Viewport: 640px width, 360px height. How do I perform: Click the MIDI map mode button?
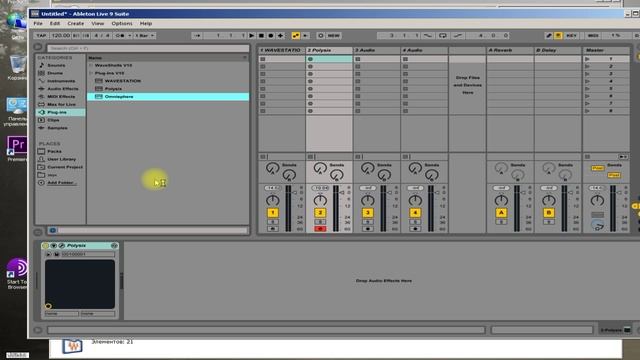[x=593, y=36]
